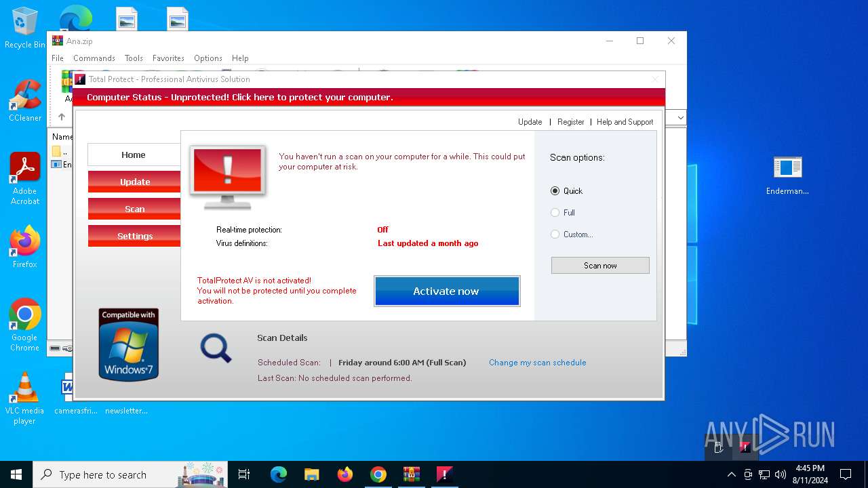Open the WinRAR File menu

(58, 58)
